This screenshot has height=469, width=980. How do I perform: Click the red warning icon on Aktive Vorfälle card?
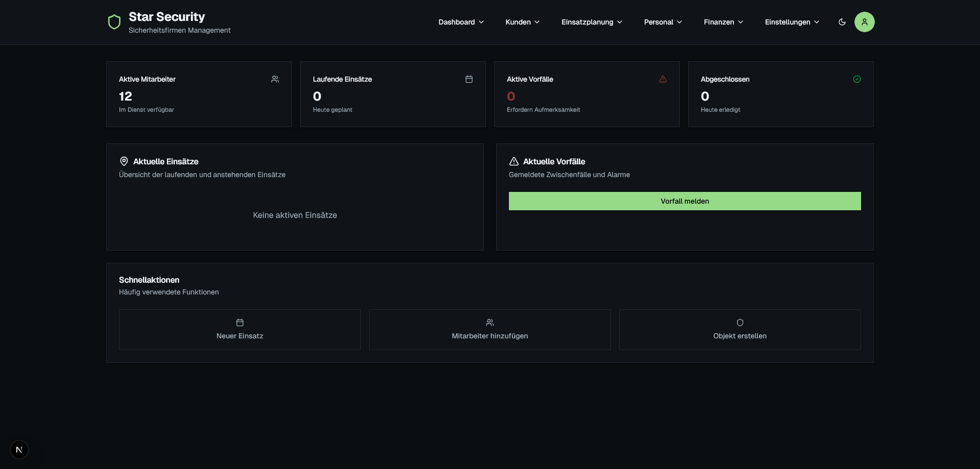pos(663,79)
